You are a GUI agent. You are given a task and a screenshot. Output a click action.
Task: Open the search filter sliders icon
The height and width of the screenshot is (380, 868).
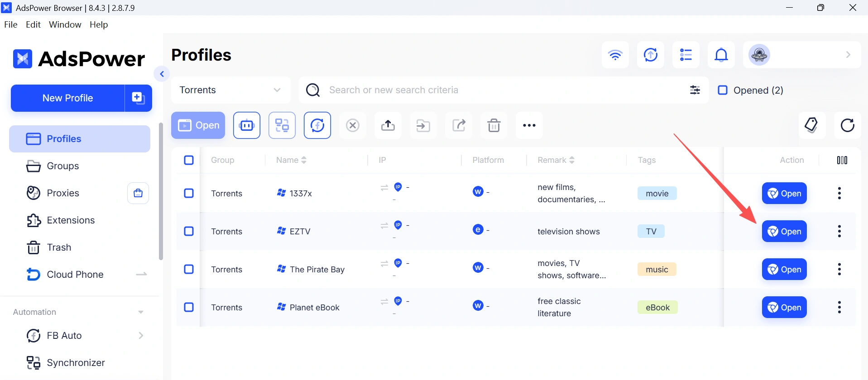click(695, 90)
